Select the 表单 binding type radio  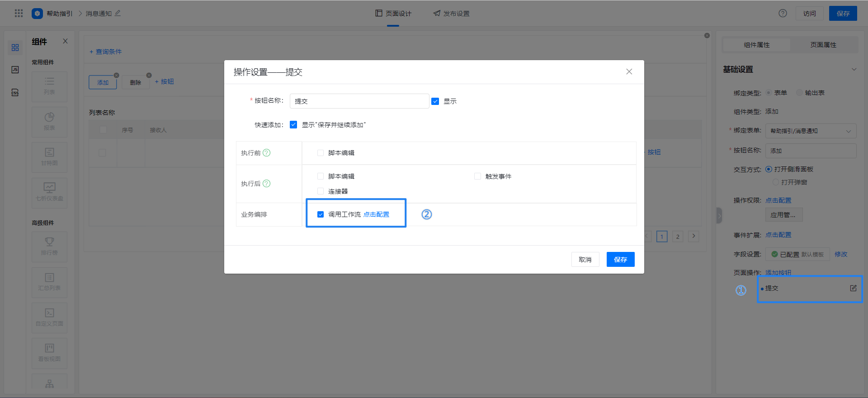click(x=769, y=93)
